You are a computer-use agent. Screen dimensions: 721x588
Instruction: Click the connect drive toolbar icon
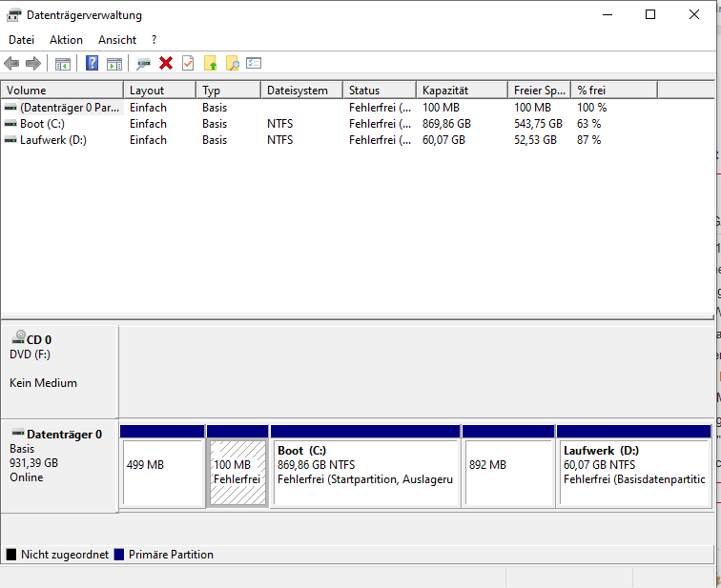coord(143,64)
